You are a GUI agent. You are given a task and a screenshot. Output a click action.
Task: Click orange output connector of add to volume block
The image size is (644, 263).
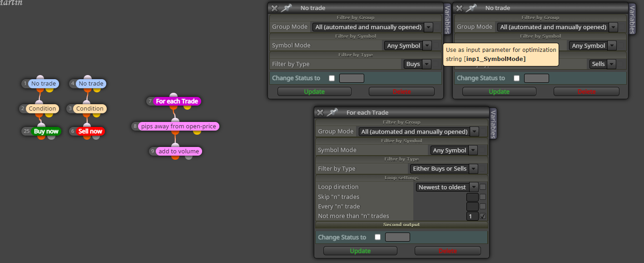click(x=175, y=157)
